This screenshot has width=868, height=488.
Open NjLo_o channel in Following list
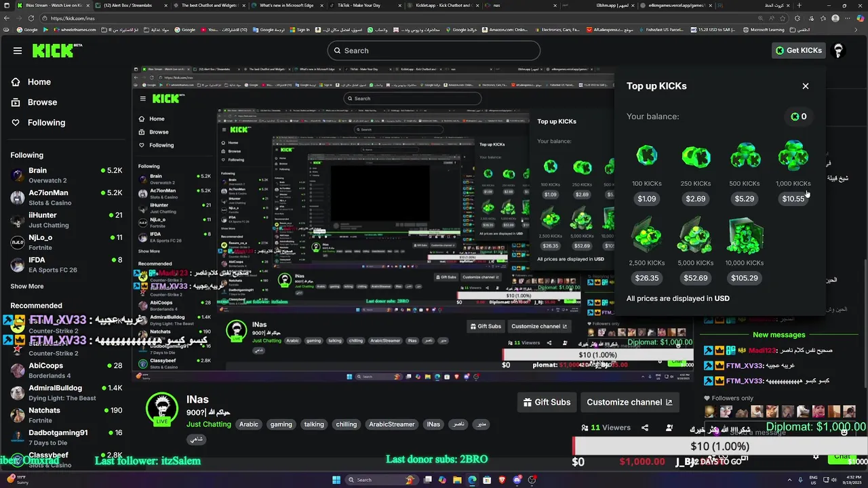[x=66, y=243]
